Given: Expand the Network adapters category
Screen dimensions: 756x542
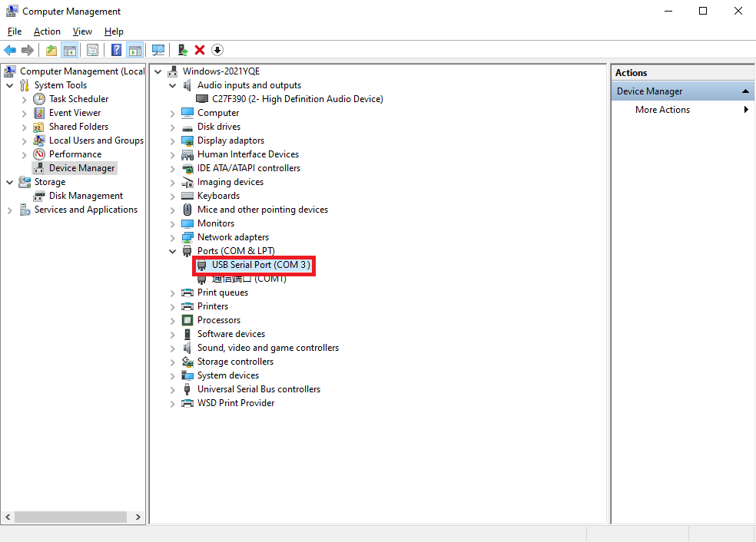Looking at the screenshot, I should [x=173, y=237].
